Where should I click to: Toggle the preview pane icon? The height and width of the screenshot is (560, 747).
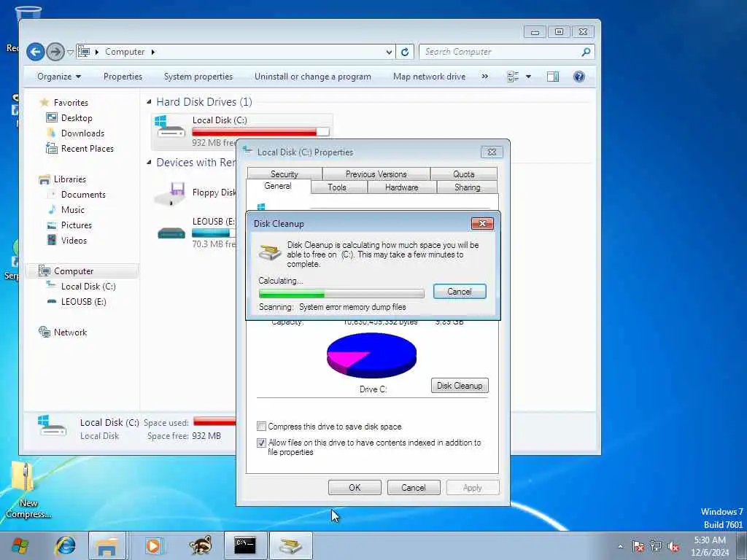point(553,77)
